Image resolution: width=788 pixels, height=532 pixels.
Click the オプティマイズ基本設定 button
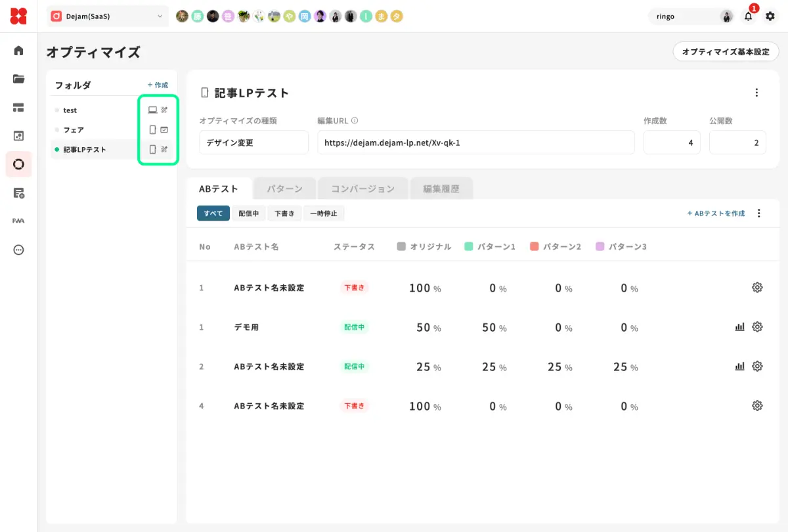click(726, 51)
